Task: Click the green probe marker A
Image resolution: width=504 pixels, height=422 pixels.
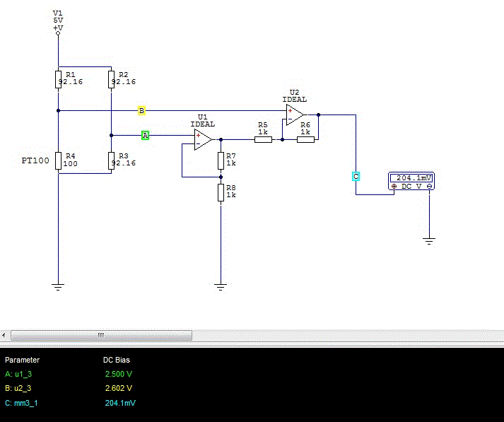Action: point(146,135)
